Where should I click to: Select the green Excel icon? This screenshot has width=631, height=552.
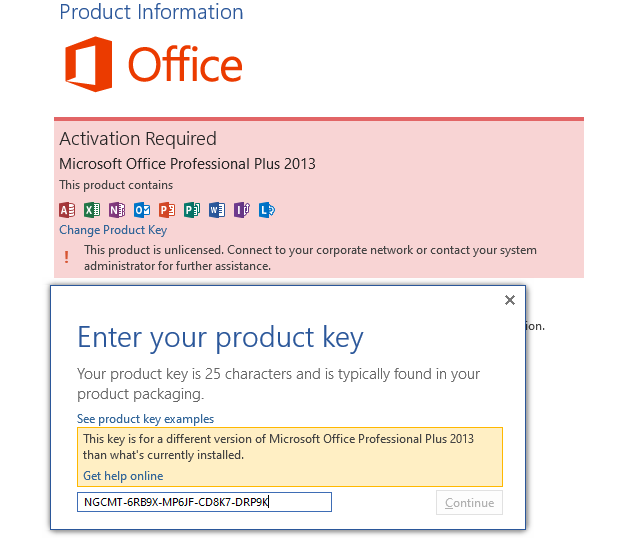pyautogui.click(x=92, y=210)
